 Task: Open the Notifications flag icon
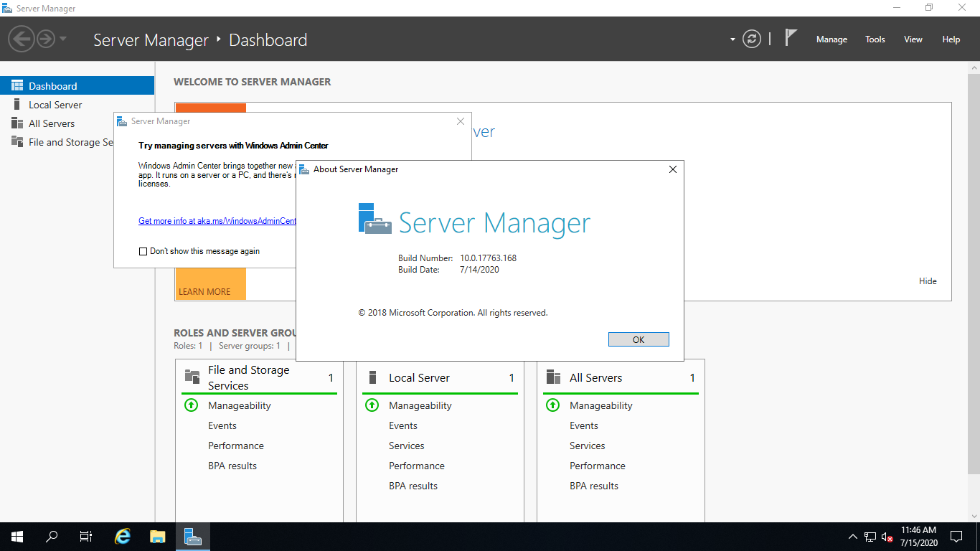791,38
